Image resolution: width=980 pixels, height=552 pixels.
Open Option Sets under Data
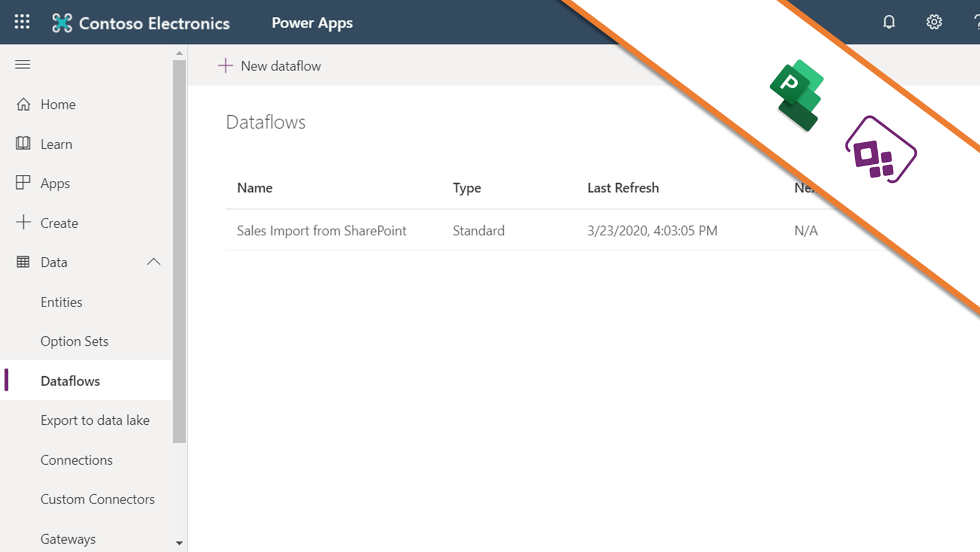[x=75, y=341]
